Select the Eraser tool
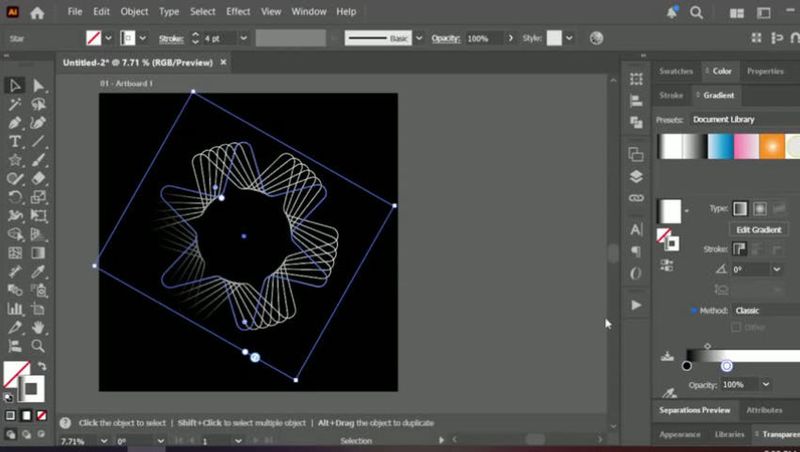The width and height of the screenshot is (800, 452). tap(38, 179)
